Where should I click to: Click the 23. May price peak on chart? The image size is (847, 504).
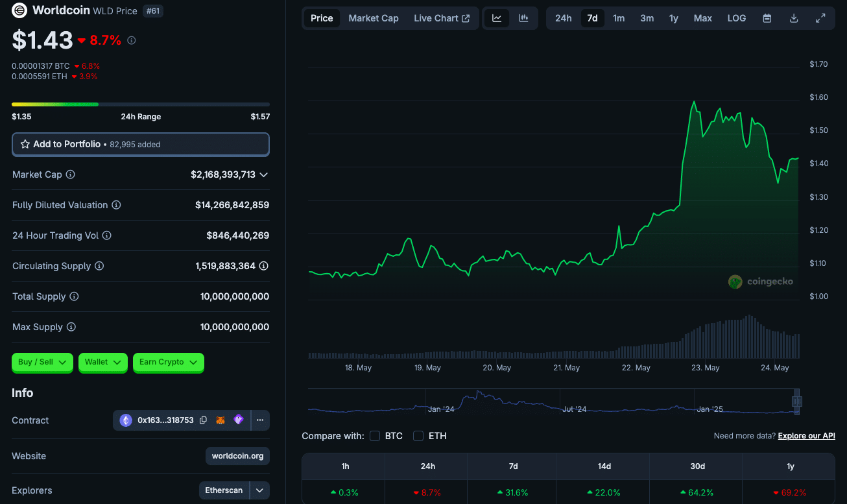pyautogui.click(x=695, y=102)
